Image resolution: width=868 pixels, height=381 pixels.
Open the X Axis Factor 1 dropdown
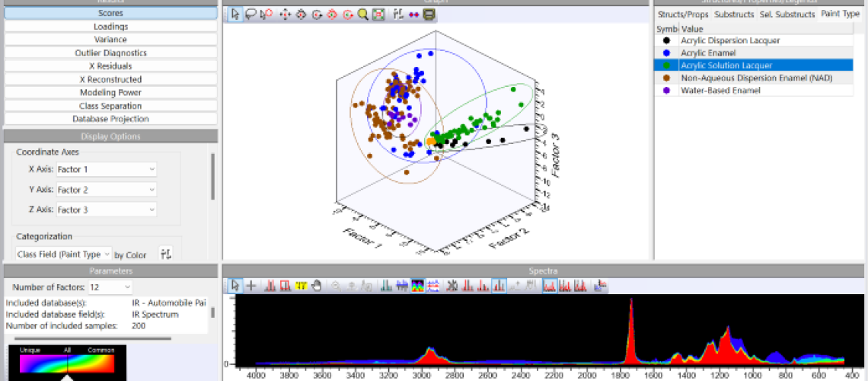tap(107, 169)
